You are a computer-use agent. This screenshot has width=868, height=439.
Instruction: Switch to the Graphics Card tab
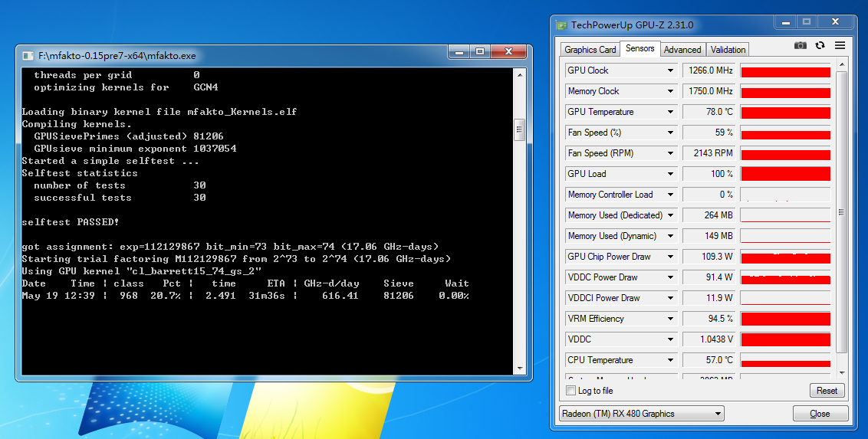pos(590,49)
